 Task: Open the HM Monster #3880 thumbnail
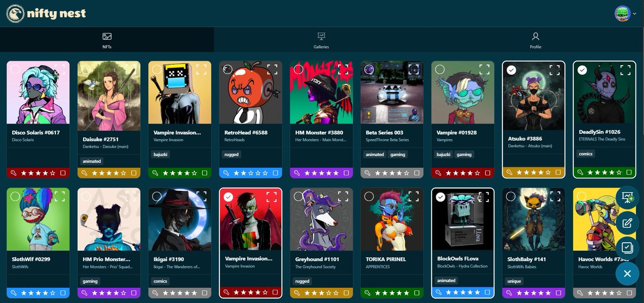pyautogui.click(x=321, y=92)
